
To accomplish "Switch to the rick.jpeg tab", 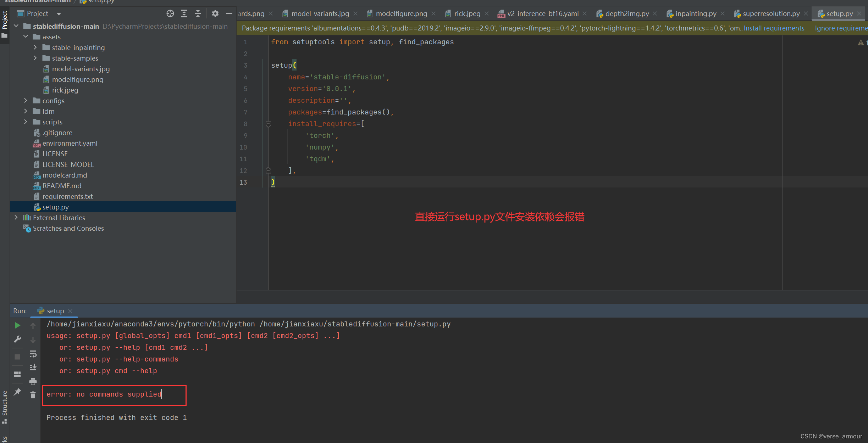I will (466, 13).
